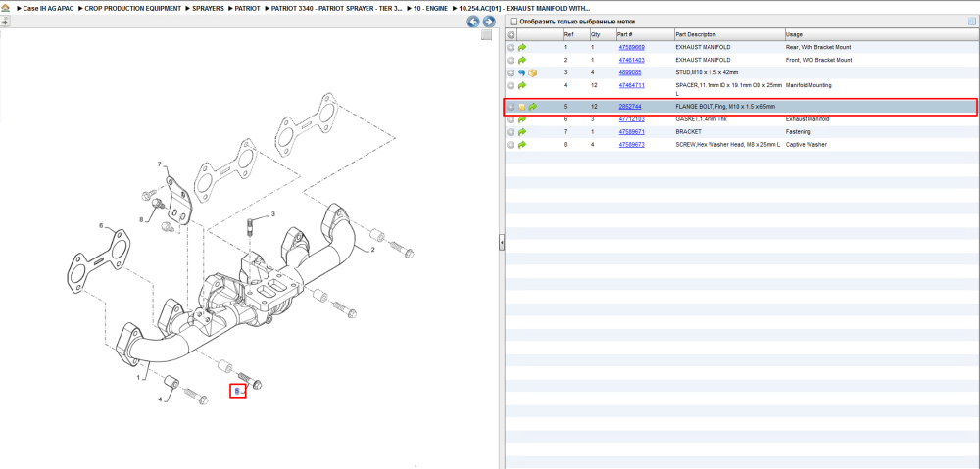This screenshot has height=469, width=980.
Task: Select "Front, W/O Bracket Mount" usage text
Action: coord(818,60)
